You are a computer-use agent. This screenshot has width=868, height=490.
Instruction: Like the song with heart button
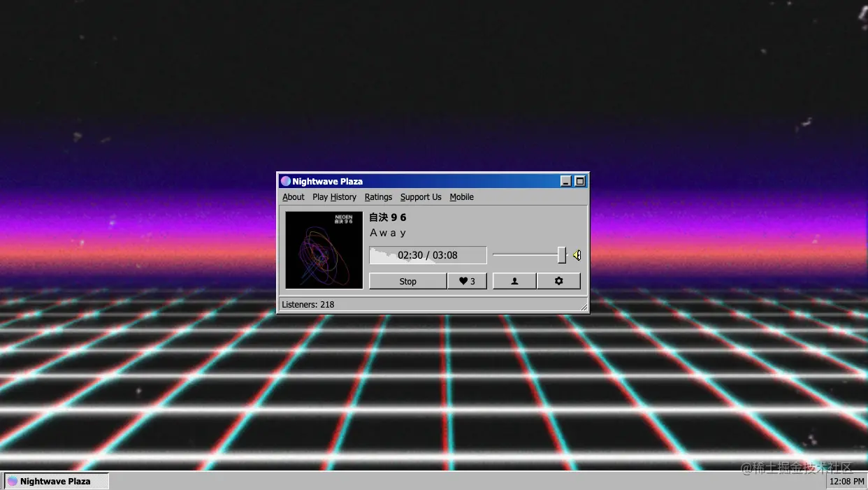click(x=467, y=281)
